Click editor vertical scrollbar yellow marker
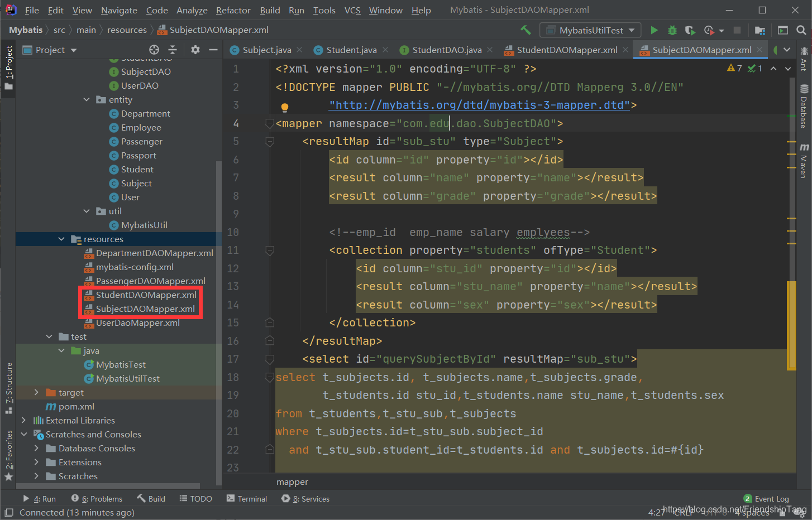 point(791,325)
